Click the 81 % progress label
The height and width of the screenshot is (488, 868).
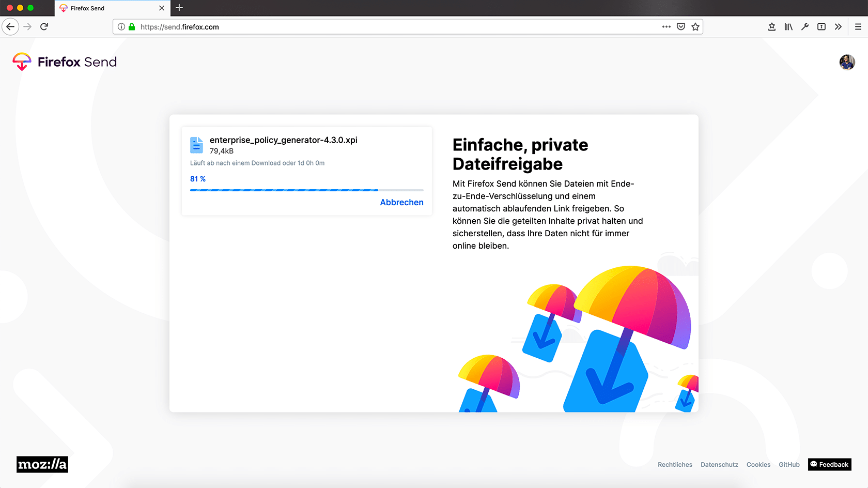[x=198, y=179]
